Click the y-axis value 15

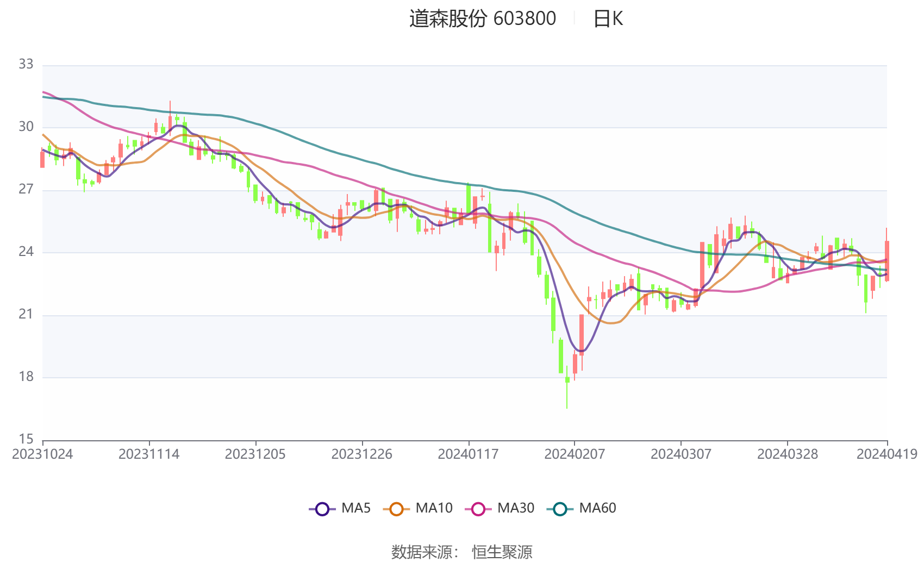point(26,439)
